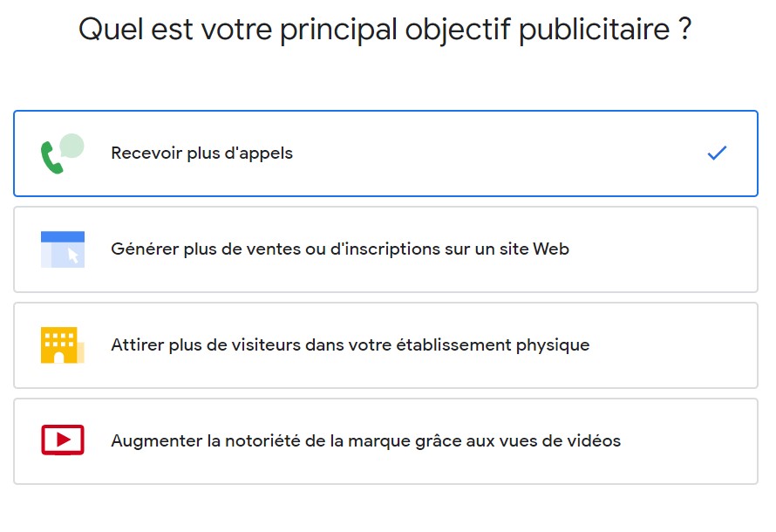Image resolution: width=776 pixels, height=532 pixels.
Task: Click the blue website browser icon
Action: pyautogui.click(x=62, y=249)
